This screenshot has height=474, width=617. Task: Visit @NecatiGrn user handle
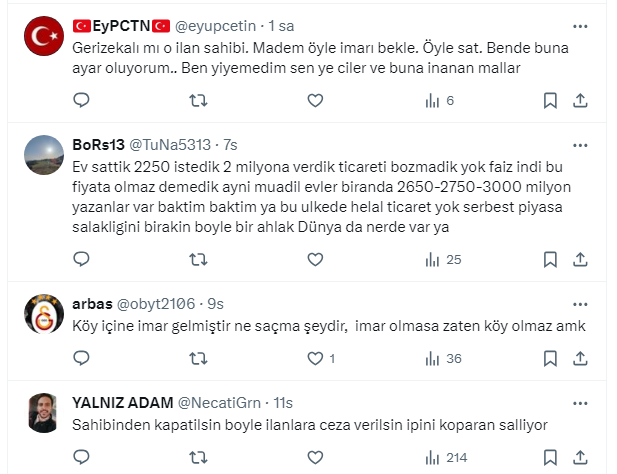221,402
